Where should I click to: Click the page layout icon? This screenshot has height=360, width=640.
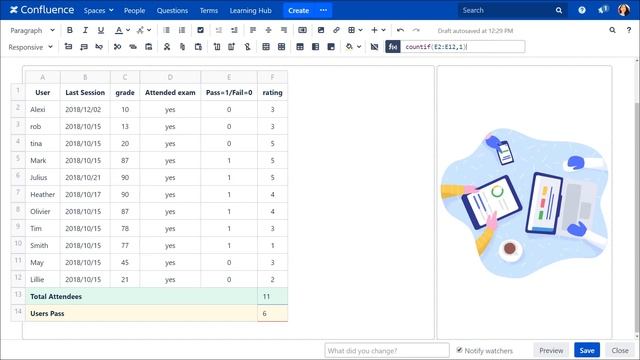pyautogui.click(x=302, y=30)
